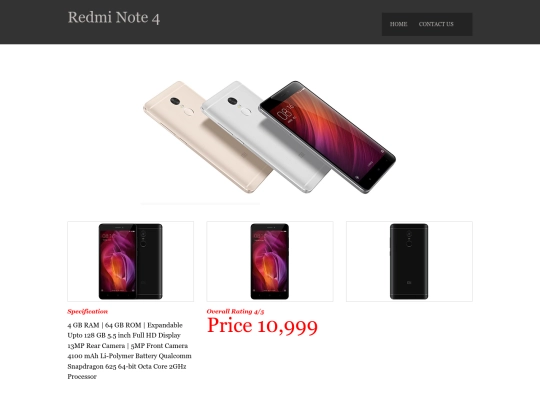540x405 pixels.
Task: Click the gold phone's rear camera lens
Action: point(175,101)
